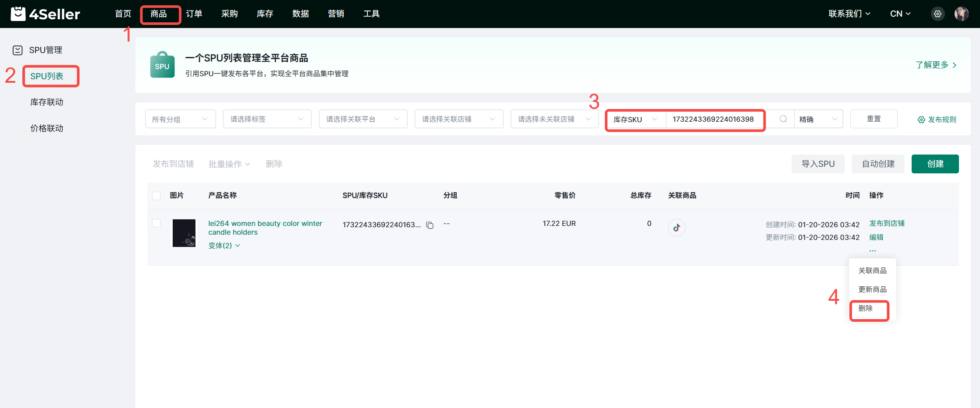
Task: Copy the SKU using the copy icon
Action: click(430, 225)
